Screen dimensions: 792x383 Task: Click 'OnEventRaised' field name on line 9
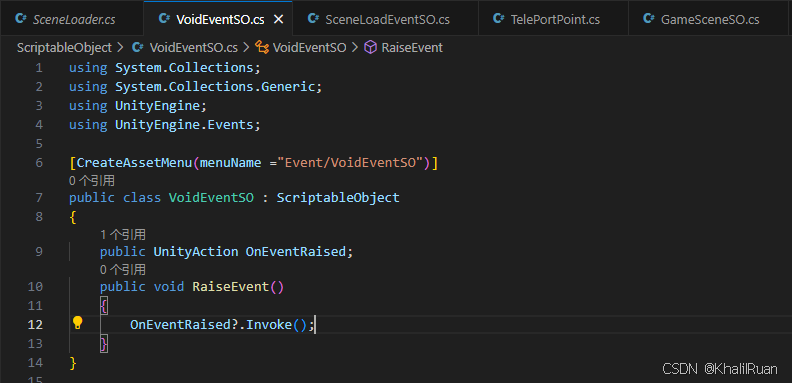click(296, 252)
